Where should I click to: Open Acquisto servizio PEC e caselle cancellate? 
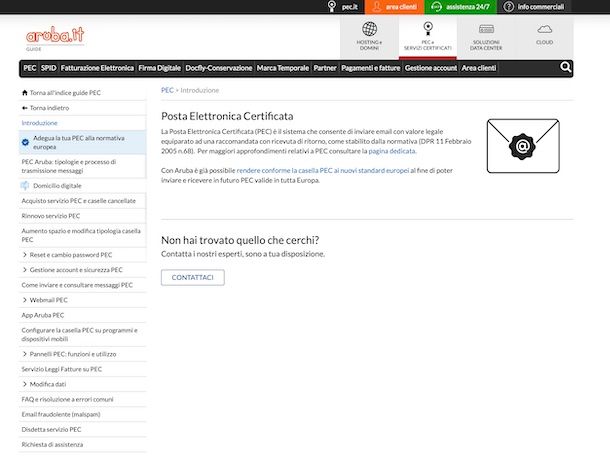click(79, 201)
